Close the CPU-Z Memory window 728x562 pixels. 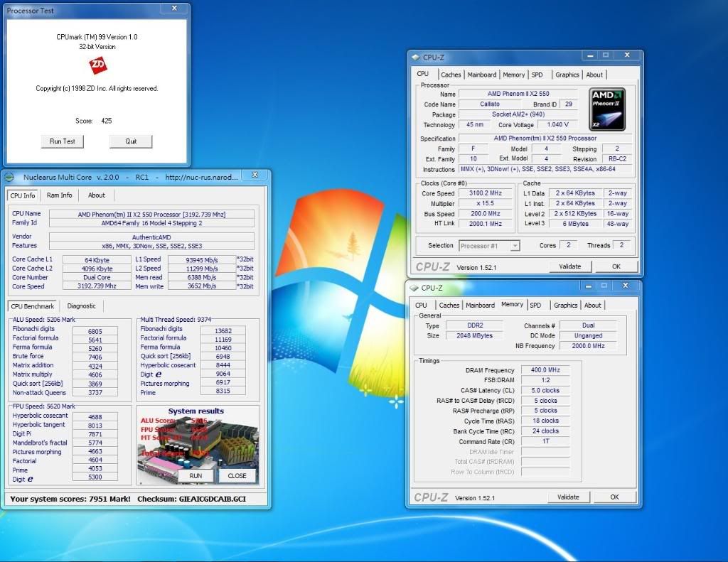click(x=625, y=286)
